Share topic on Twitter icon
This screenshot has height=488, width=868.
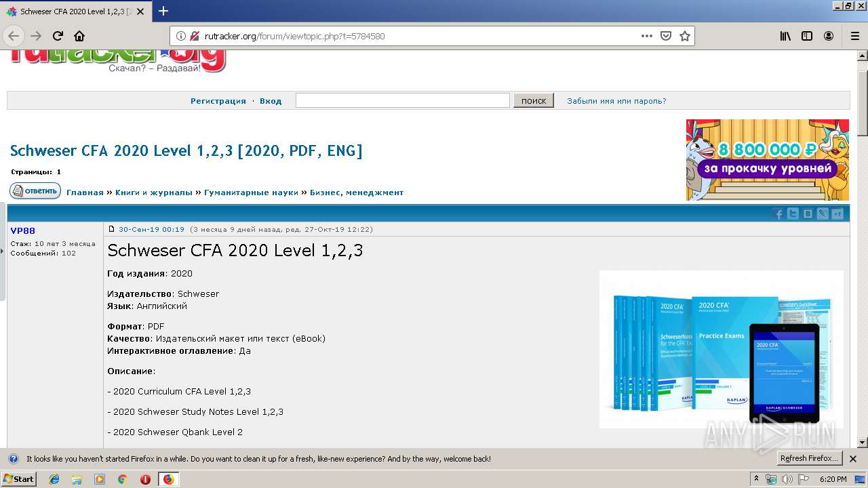click(x=793, y=214)
